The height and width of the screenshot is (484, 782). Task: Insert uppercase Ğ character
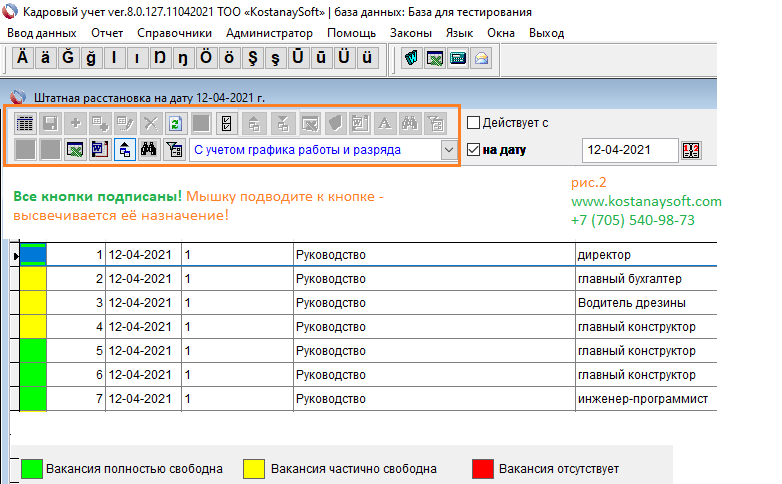[x=68, y=58]
